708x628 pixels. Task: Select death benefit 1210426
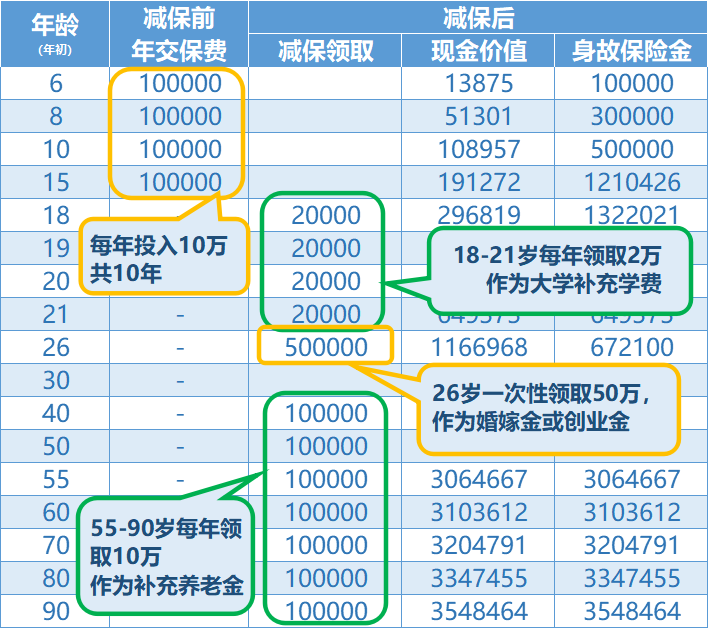pyautogui.click(x=632, y=182)
